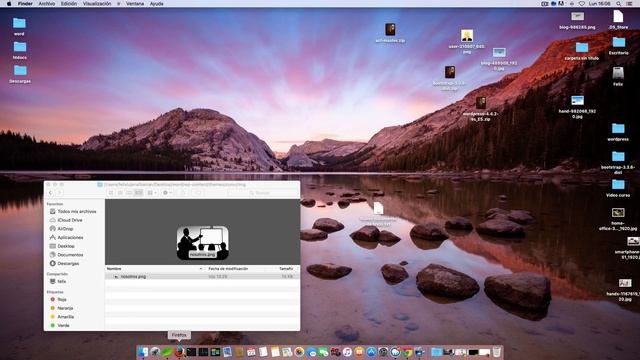This screenshot has height=360, width=640.
Task: Switch Finder to list view
Action: [x=120, y=193]
